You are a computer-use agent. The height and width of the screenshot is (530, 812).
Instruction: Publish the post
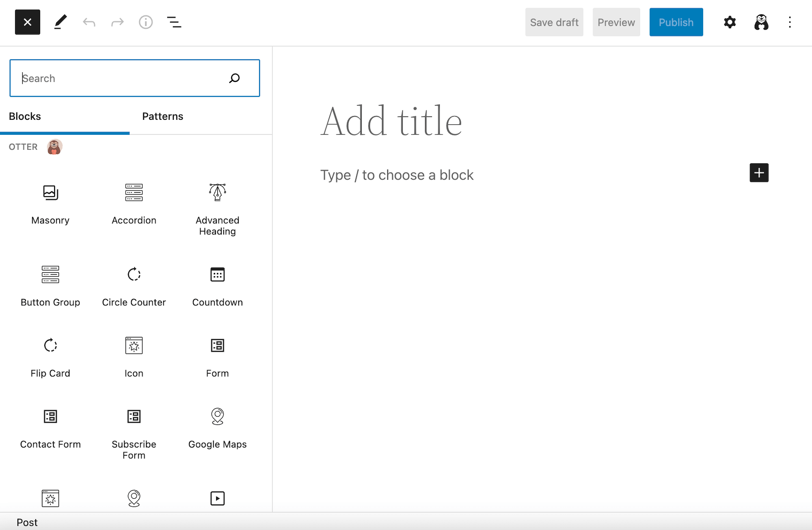pyautogui.click(x=676, y=22)
